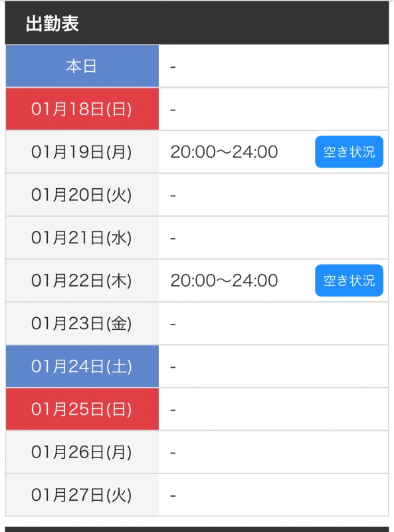Select the red 01月25日(日) date cell
Image resolution: width=394 pixels, height=532 pixels.
pyautogui.click(x=82, y=409)
